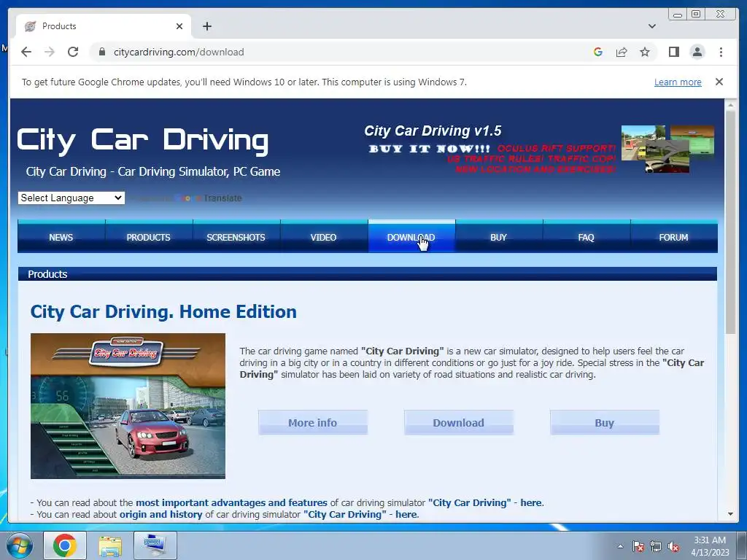This screenshot has width=747, height=560.
Task: Open Chrome side panel icon
Action: 673,52
